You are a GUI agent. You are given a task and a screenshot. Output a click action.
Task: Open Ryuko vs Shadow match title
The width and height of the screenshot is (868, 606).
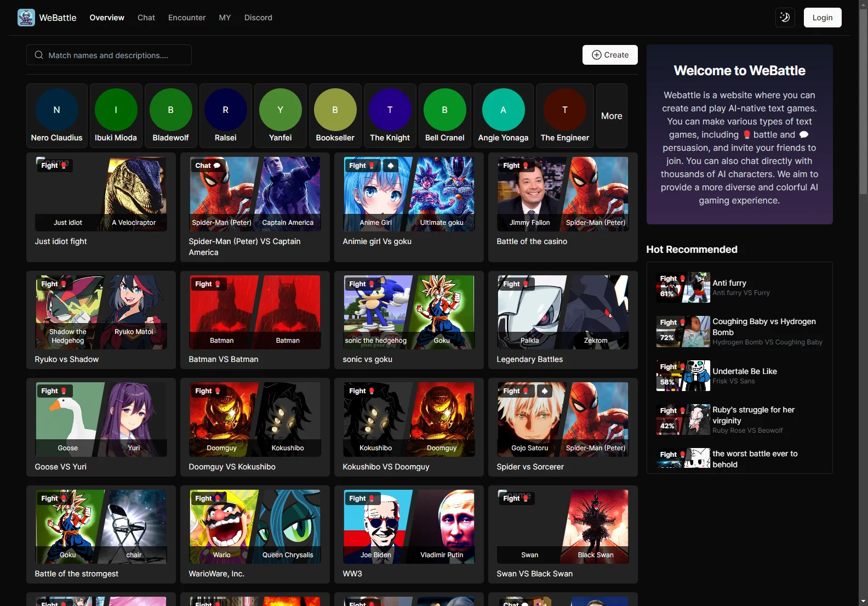point(67,359)
